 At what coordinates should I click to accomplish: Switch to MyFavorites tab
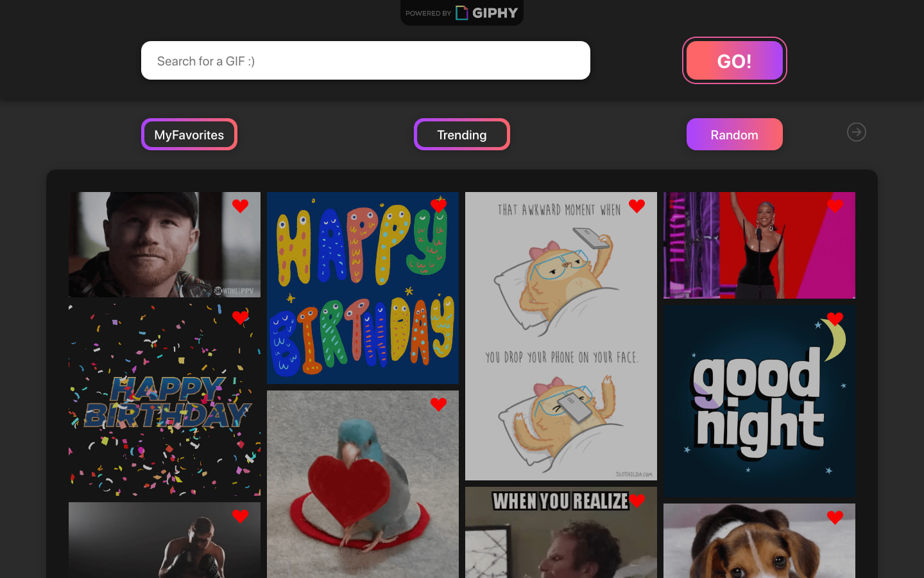coord(189,135)
